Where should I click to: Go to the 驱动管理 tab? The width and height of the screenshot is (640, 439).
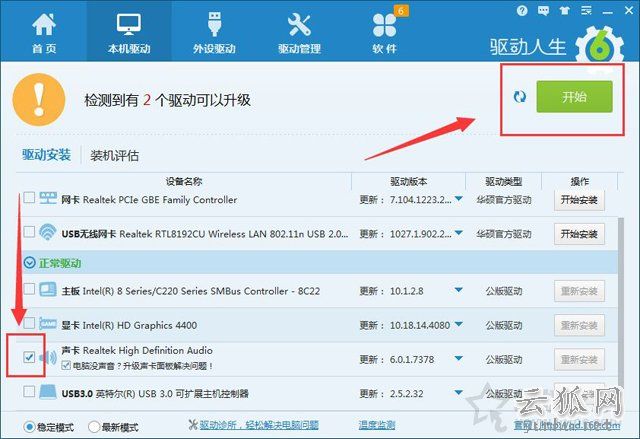pyautogui.click(x=299, y=33)
